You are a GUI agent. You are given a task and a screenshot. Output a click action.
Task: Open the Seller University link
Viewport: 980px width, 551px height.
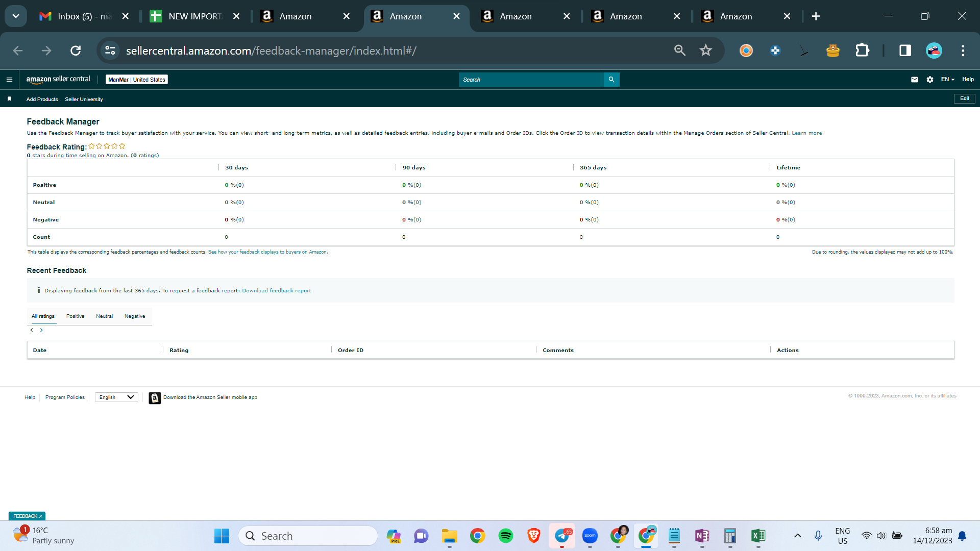(84, 99)
